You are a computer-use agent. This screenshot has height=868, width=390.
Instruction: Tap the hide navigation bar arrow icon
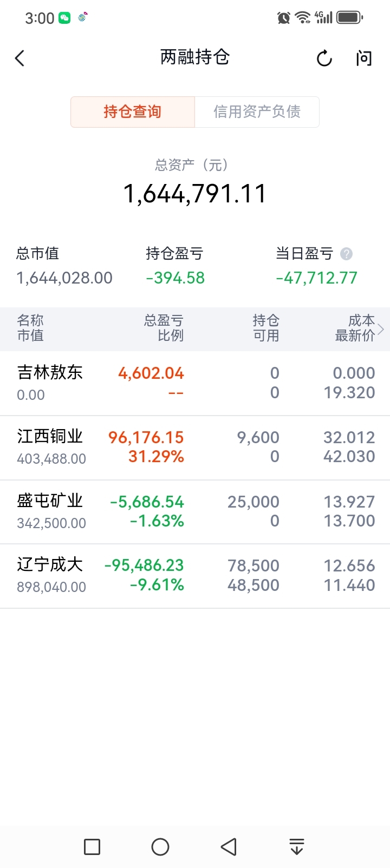pos(297,846)
